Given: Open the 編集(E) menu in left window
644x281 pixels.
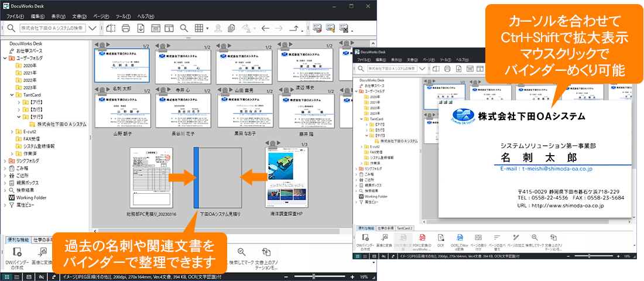Looking at the screenshot, I should [x=37, y=16].
